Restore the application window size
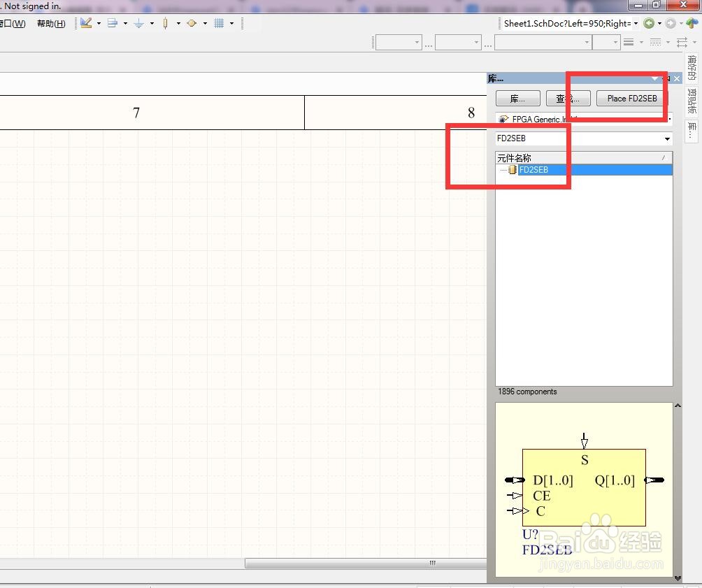702x588 pixels. pyautogui.click(x=657, y=5)
